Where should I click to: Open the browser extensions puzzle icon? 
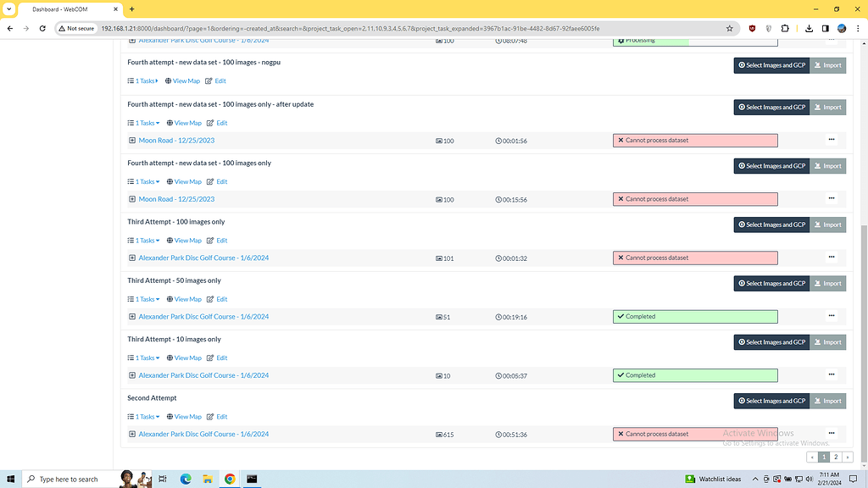click(784, 28)
